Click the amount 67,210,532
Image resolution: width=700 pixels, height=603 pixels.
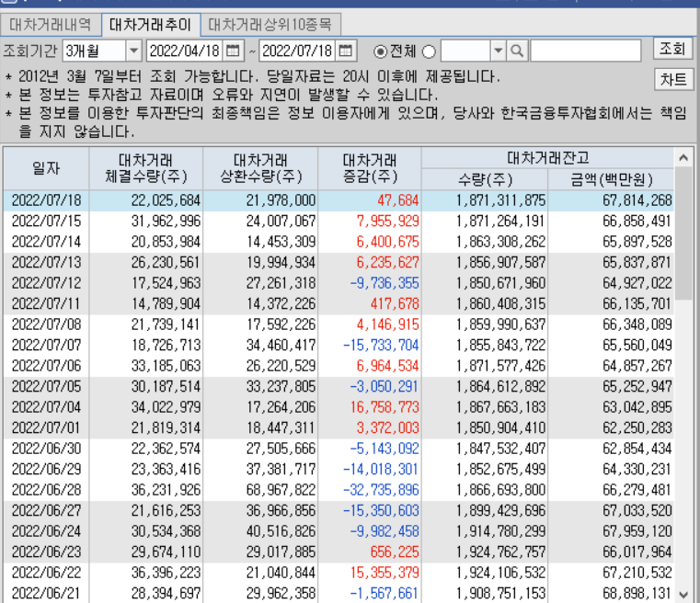coord(637,573)
